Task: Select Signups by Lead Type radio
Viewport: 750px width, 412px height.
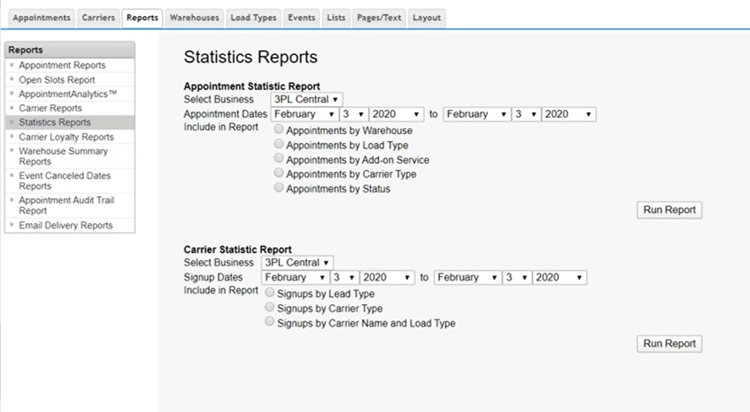Action: click(x=270, y=292)
